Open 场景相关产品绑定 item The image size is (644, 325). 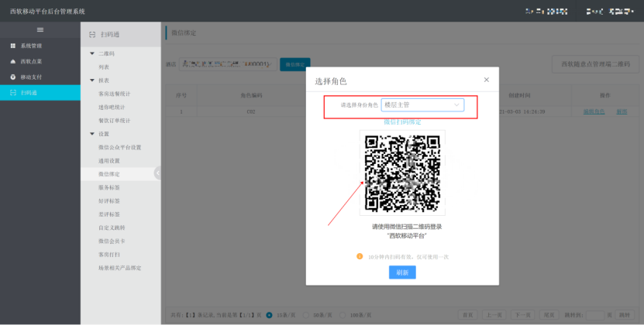(119, 268)
